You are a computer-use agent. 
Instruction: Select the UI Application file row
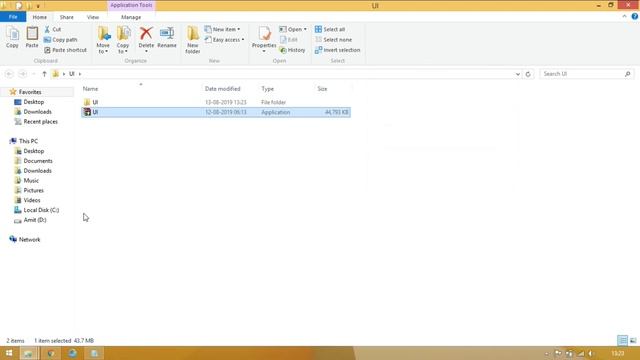pyautogui.click(x=216, y=112)
